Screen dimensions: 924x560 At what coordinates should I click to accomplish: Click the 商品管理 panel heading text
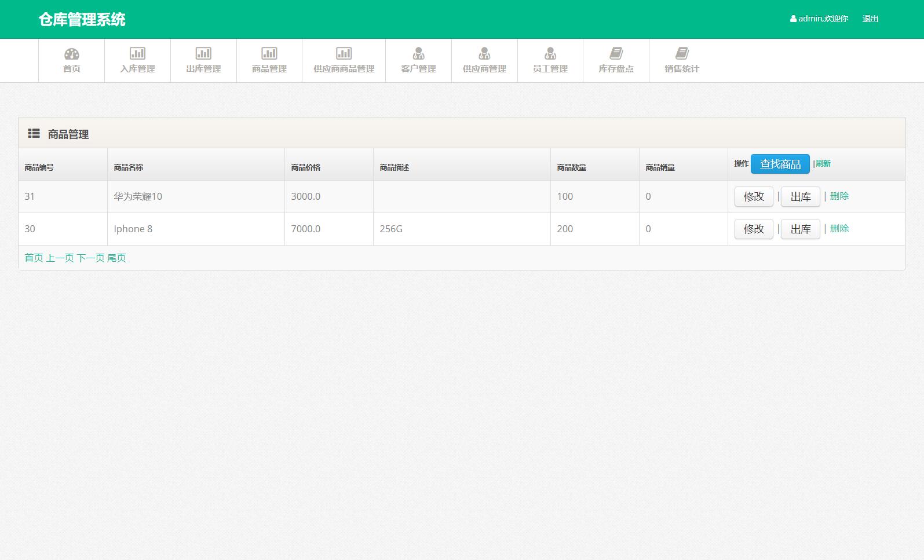point(68,134)
